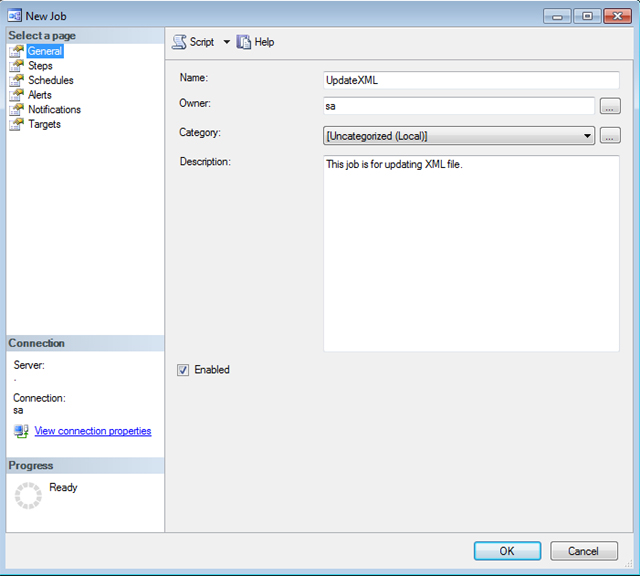Screen dimensions: 640x576
Task: Close the New Job window
Action: [x=618, y=16]
